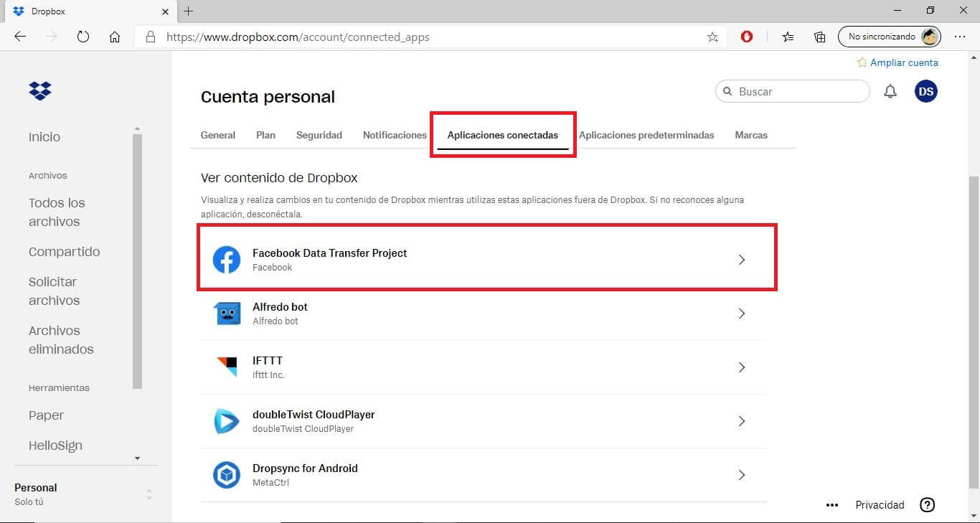Open Archivos eliminados
The image size is (980, 523).
[61, 340]
